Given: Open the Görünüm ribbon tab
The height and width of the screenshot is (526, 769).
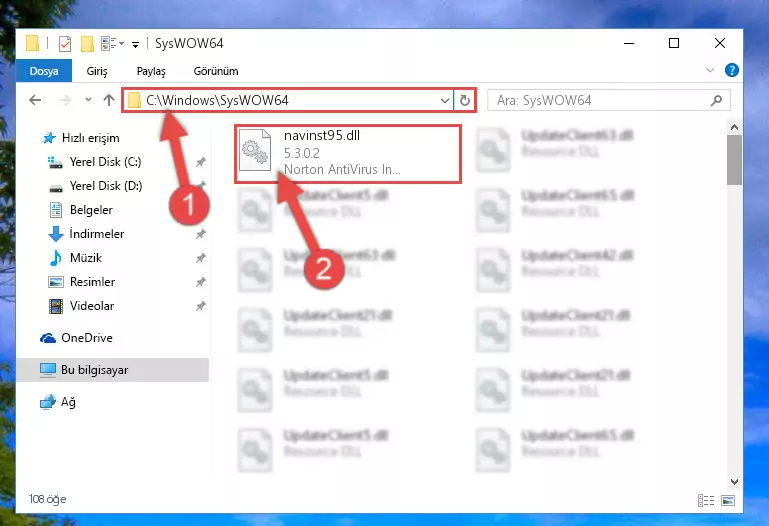Looking at the screenshot, I should click(x=216, y=71).
